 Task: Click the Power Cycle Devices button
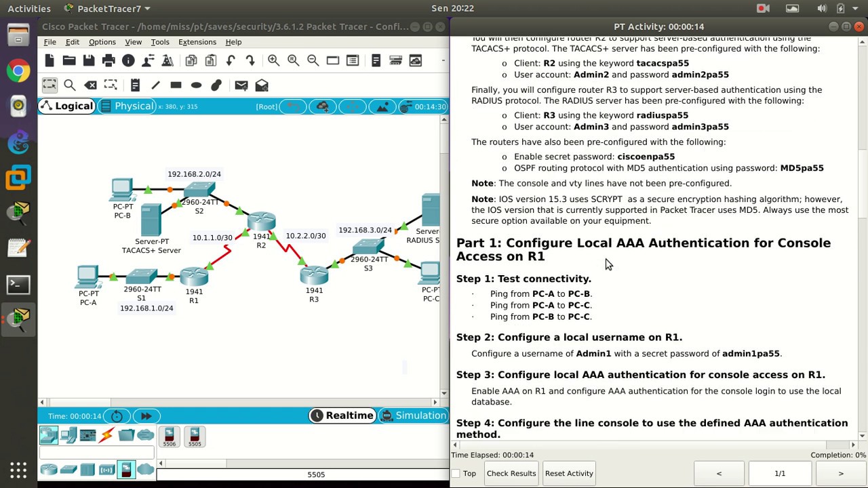point(117,416)
